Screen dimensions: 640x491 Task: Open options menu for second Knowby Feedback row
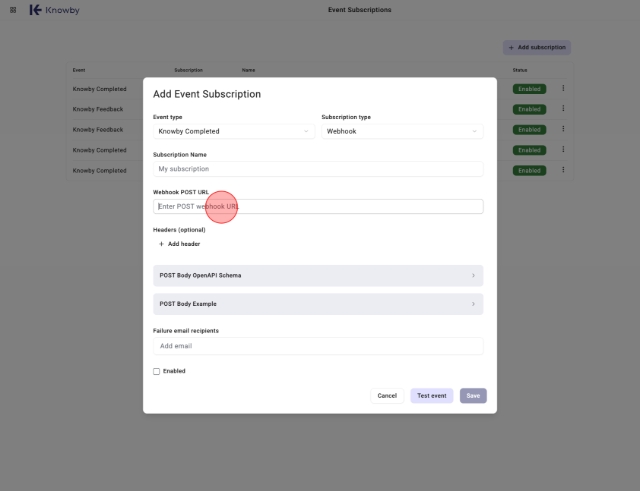(x=563, y=129)
